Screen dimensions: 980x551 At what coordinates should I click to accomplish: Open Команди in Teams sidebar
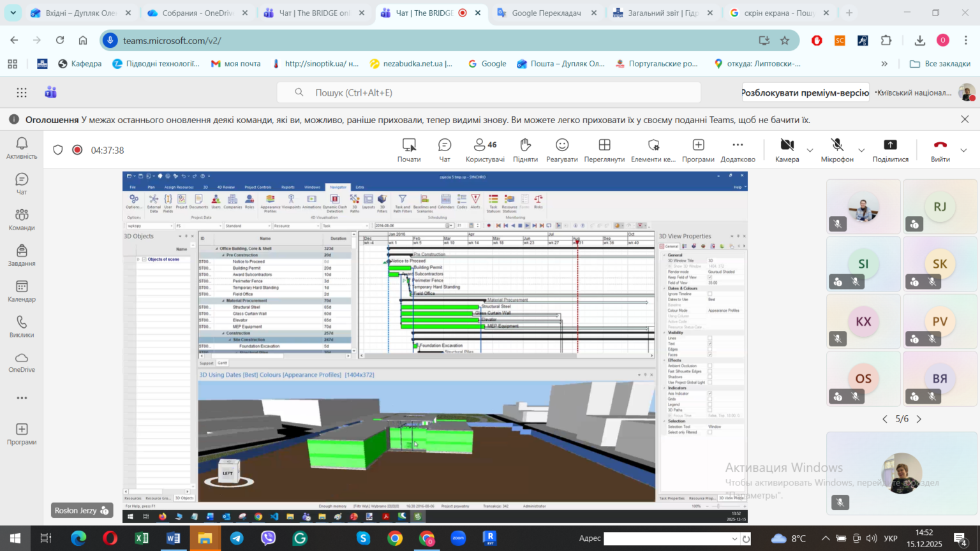tap(22, 220)
